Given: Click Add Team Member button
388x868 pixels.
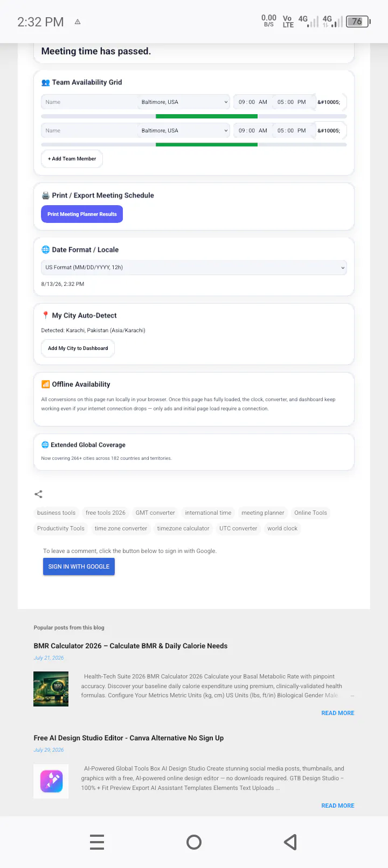Looking at the screenshot, I should coord(72,159).
